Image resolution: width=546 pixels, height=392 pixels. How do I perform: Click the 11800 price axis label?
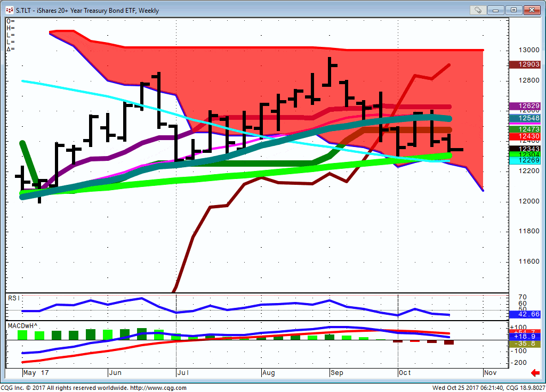coord(529,231)
